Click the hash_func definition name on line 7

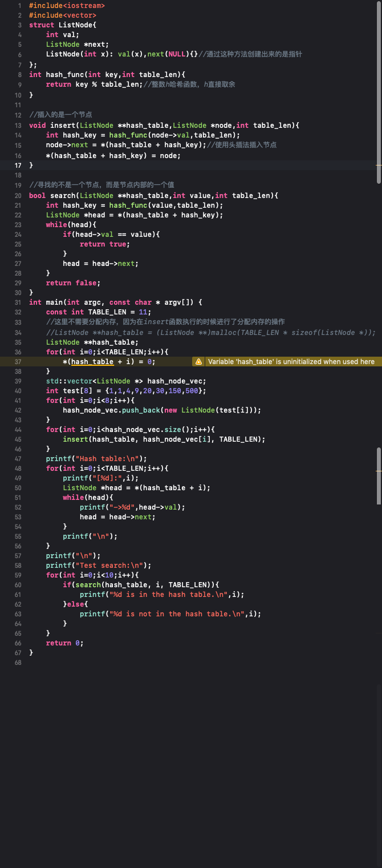point(65,74)
